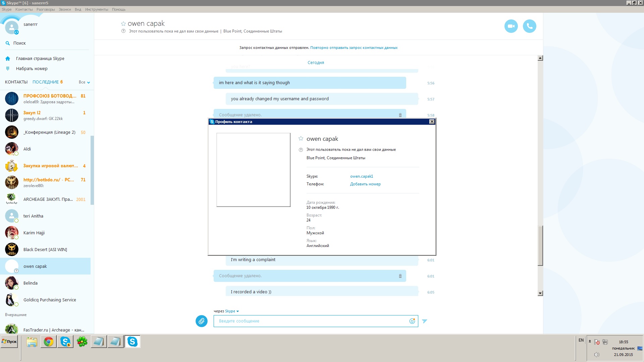Start a voice call with owen capak
Image resolution: width=644 pixels, height=362 pixels.
tap(529, 26)
